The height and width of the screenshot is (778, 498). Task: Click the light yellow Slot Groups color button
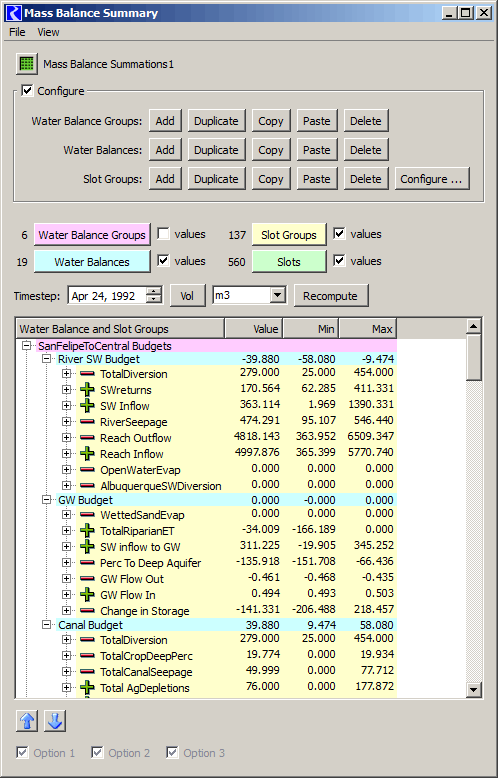pos(289,235)
